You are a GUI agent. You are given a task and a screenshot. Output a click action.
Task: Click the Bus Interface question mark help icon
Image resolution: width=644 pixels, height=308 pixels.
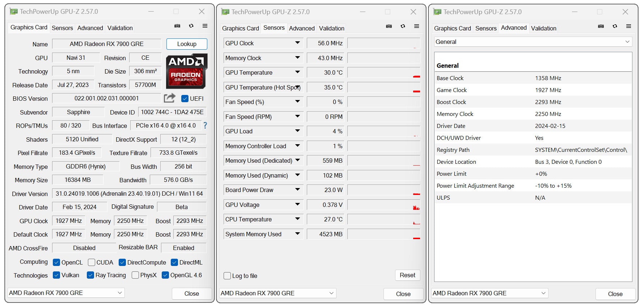[205, 125]
